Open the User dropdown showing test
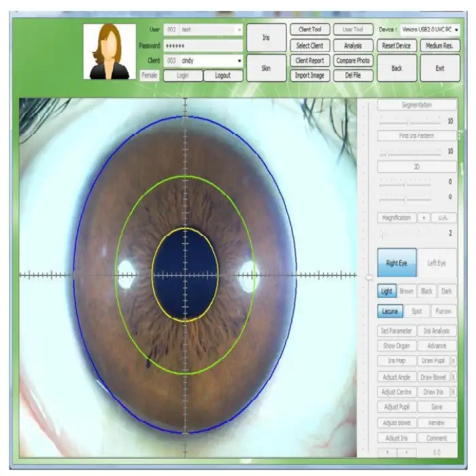Screen dimensions: 476x476 click(203, 29)
